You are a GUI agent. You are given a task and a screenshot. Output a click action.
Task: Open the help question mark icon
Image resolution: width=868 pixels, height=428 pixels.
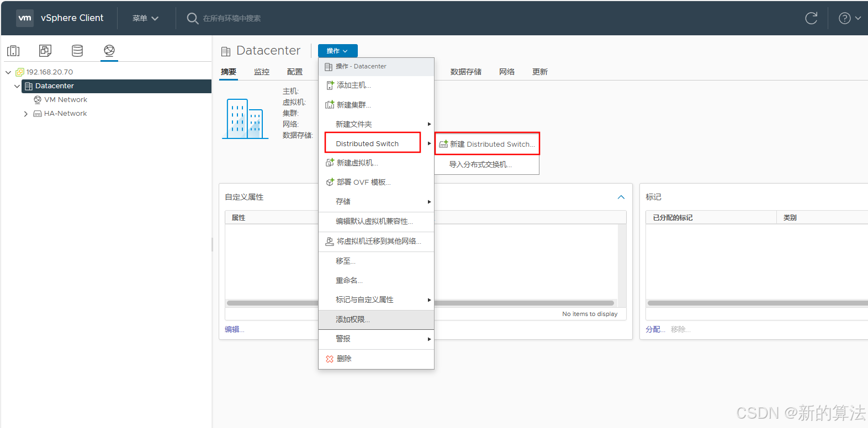(x=844, y=18)
